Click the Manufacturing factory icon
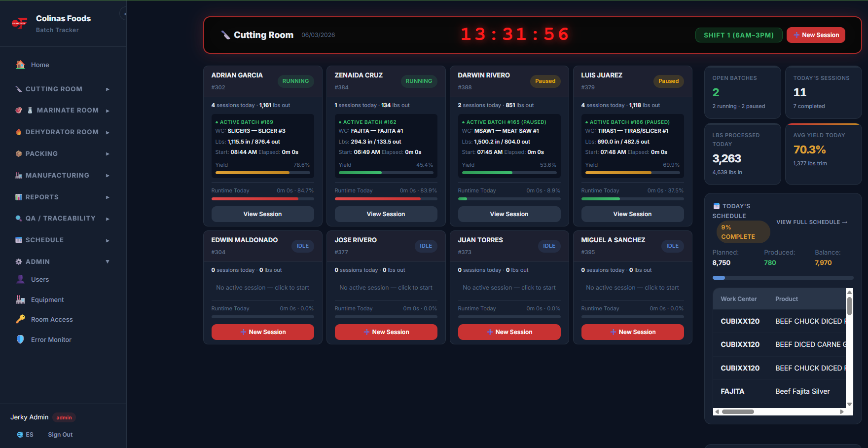This screenshot has width=868, height=448. click(19, 176)
